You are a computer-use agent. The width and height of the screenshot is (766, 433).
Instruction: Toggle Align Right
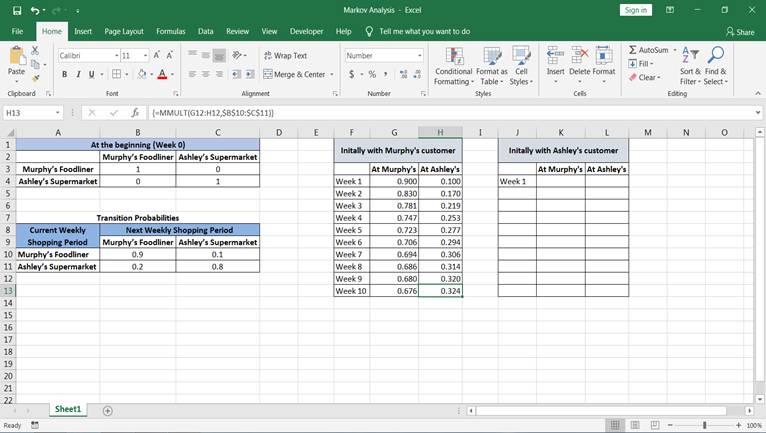click(x=219, y=74)
